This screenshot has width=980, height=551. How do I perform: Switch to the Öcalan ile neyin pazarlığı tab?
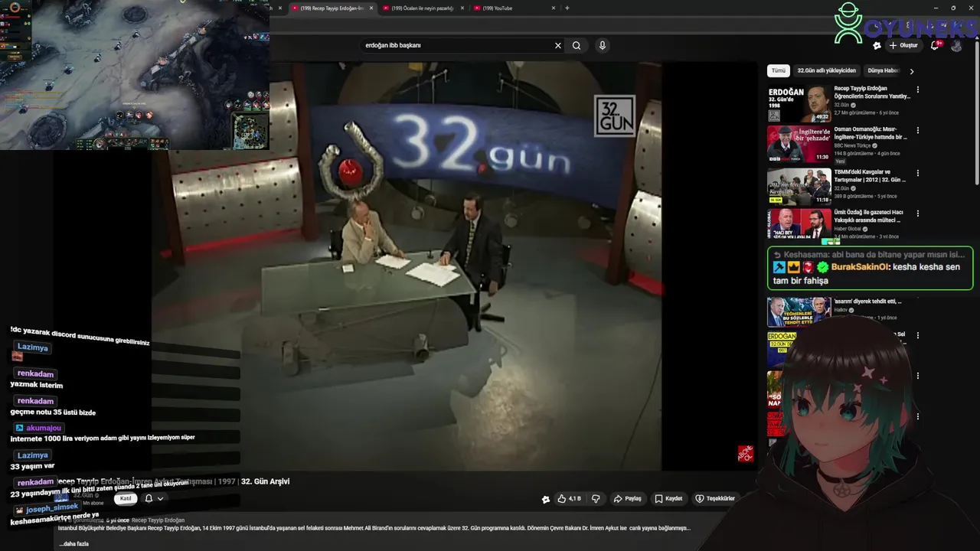[423, 8]
